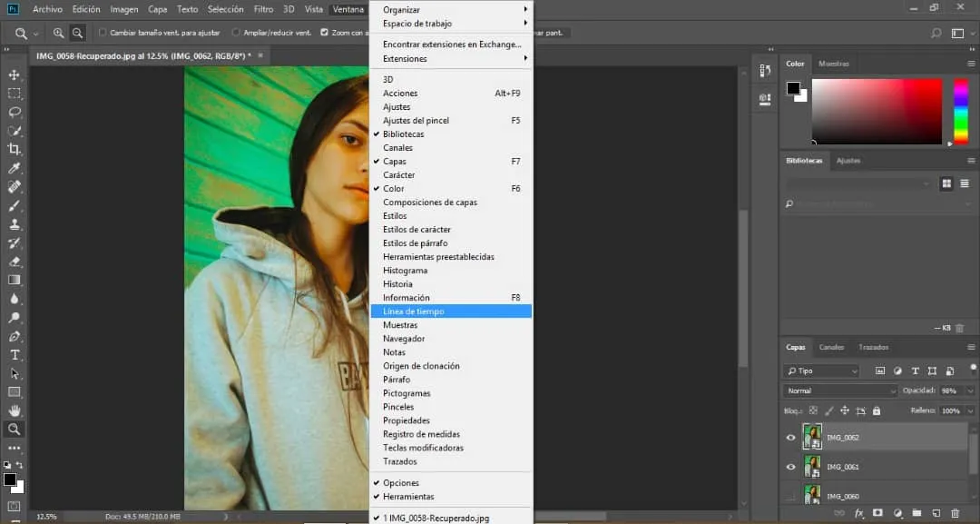Screen dimensions: 980x524
Task: Toggle layer filtering switch
Action: (x=973, y=368)
